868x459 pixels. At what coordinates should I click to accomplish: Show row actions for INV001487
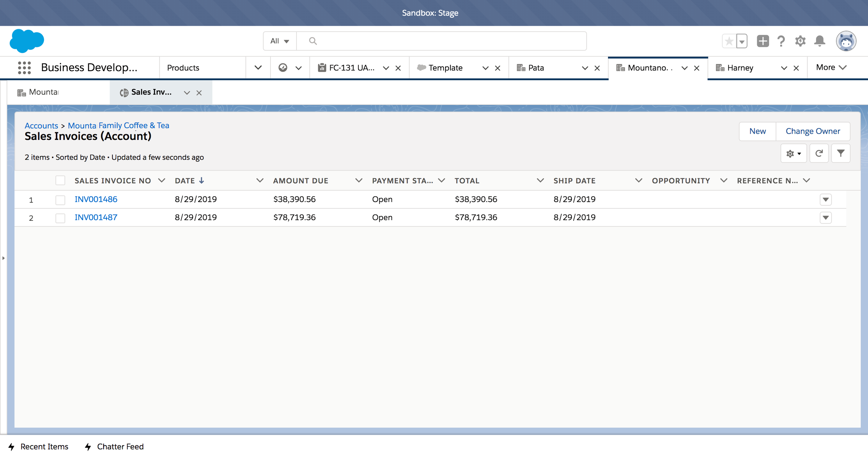(826, 218)
